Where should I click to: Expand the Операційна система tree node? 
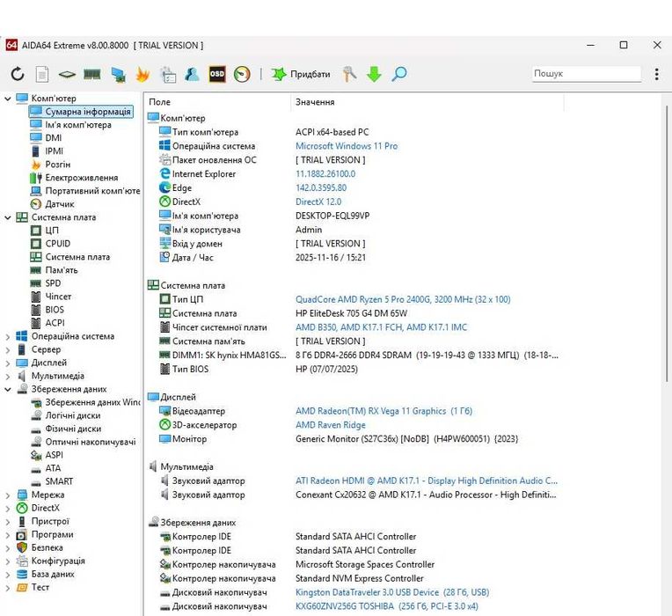point(8,337)
